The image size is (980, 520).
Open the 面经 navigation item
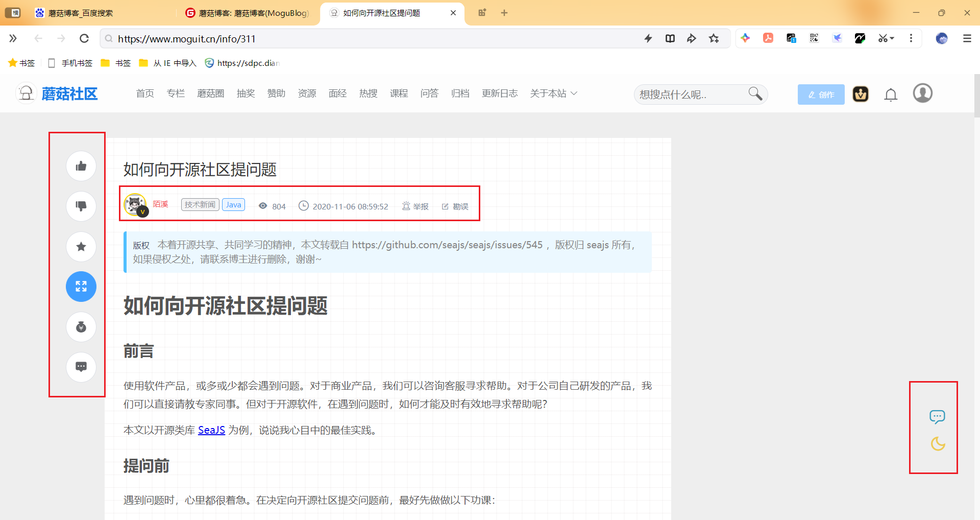(338, 93)
